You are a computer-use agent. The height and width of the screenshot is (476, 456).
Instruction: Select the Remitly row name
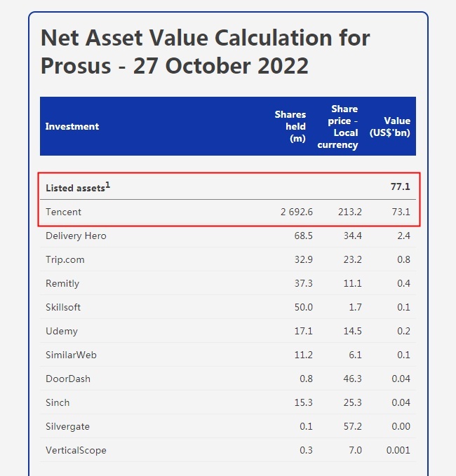click(x=62, y=283)
